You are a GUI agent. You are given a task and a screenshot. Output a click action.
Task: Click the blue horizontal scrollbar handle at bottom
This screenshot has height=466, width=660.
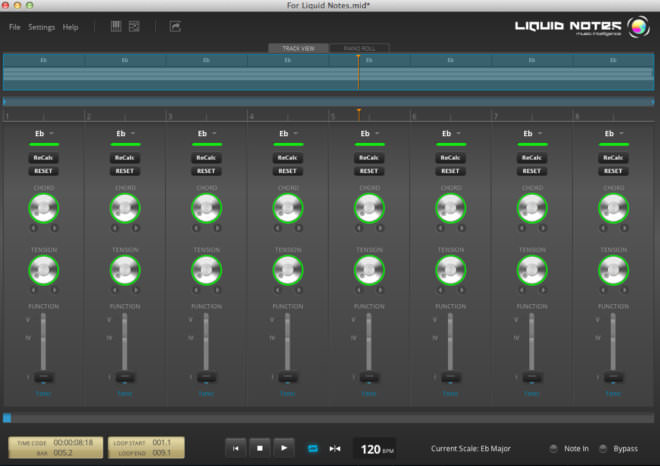[x=7, y=418]
